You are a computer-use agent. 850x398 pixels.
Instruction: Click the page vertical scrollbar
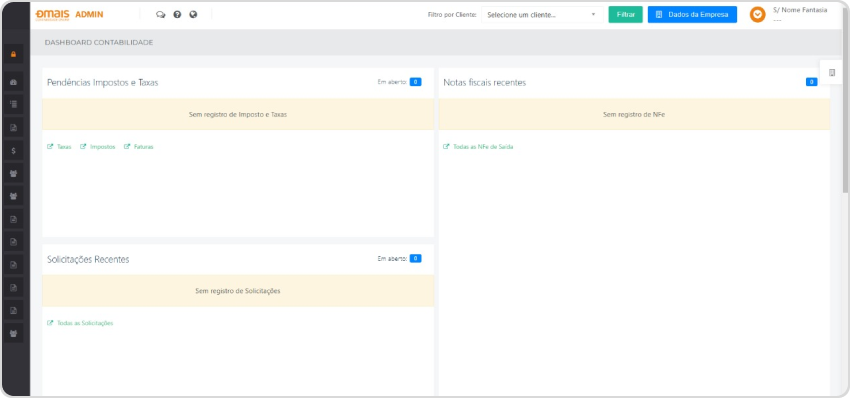pyautogui.click(x=846, y=103)
